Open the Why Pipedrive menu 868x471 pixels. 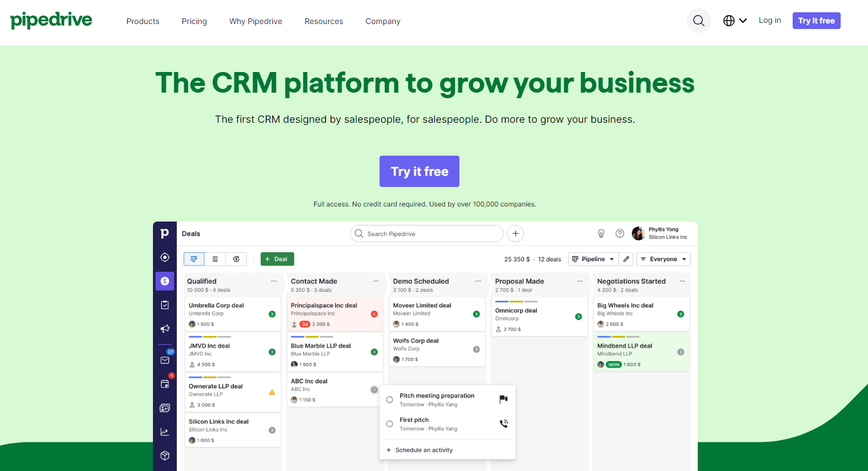tap(256, 21)
